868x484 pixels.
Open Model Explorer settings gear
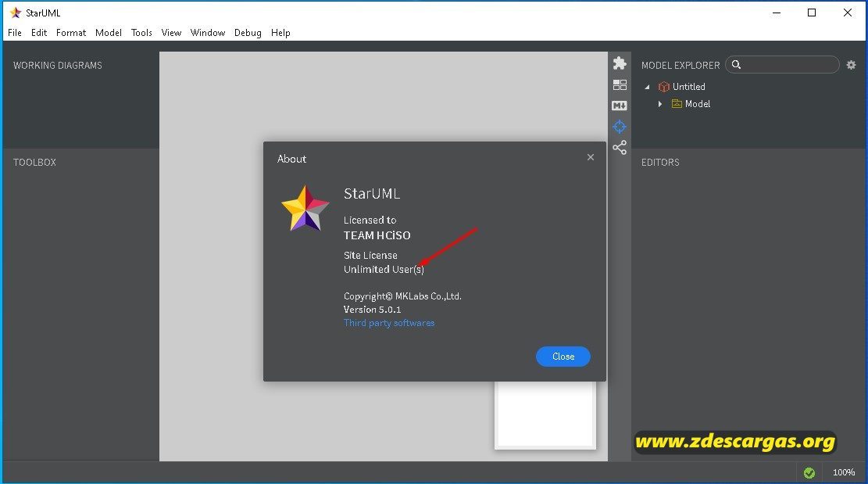point(851,65)
